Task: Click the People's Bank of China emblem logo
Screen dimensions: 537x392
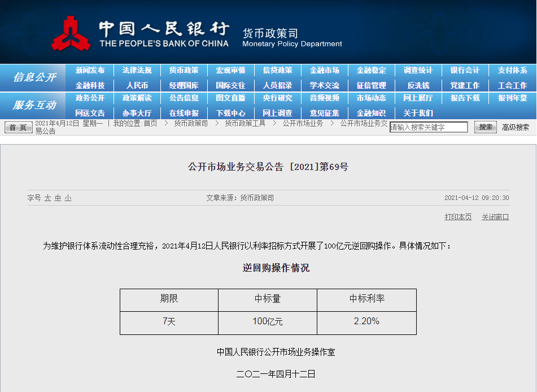Action: (x=71, y=33)
